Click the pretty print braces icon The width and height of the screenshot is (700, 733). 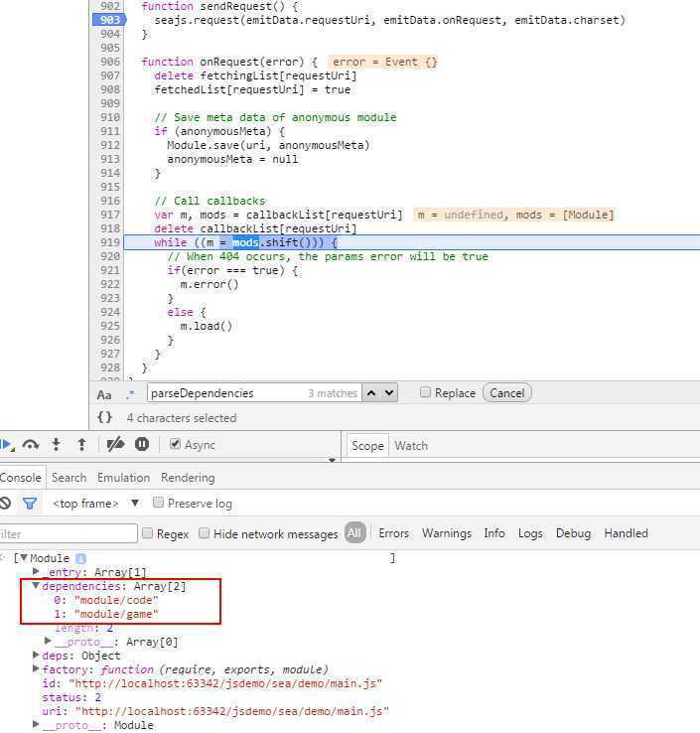coord(104,417)
